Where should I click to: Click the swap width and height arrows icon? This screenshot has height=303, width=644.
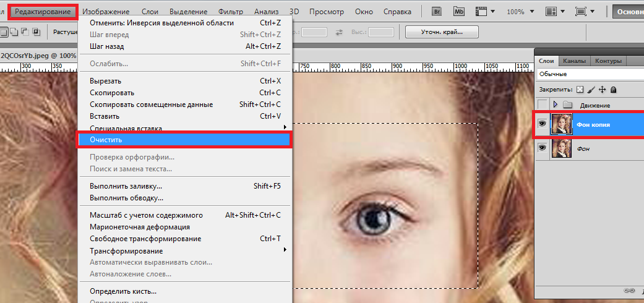[x=339, y=32]
